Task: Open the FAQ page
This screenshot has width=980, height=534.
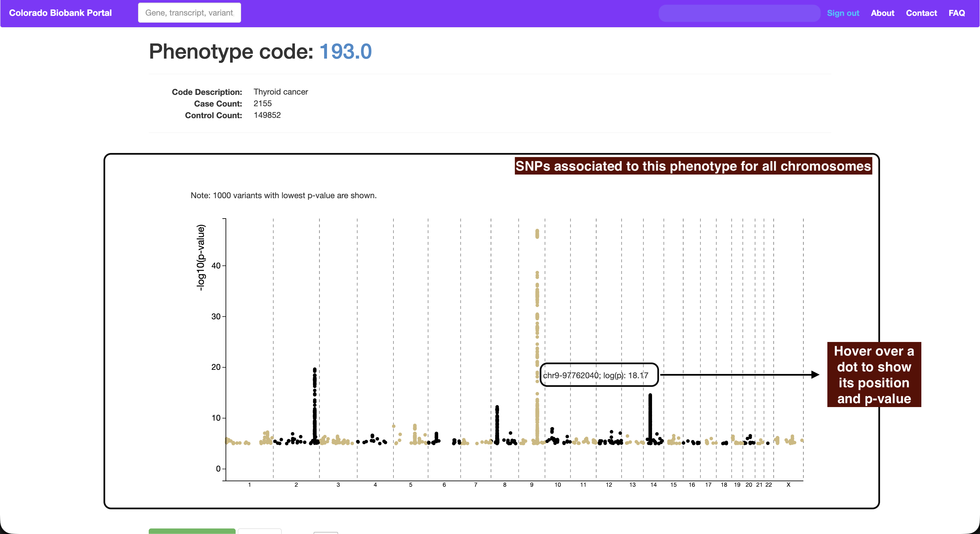Action: [x=956, y=13]
